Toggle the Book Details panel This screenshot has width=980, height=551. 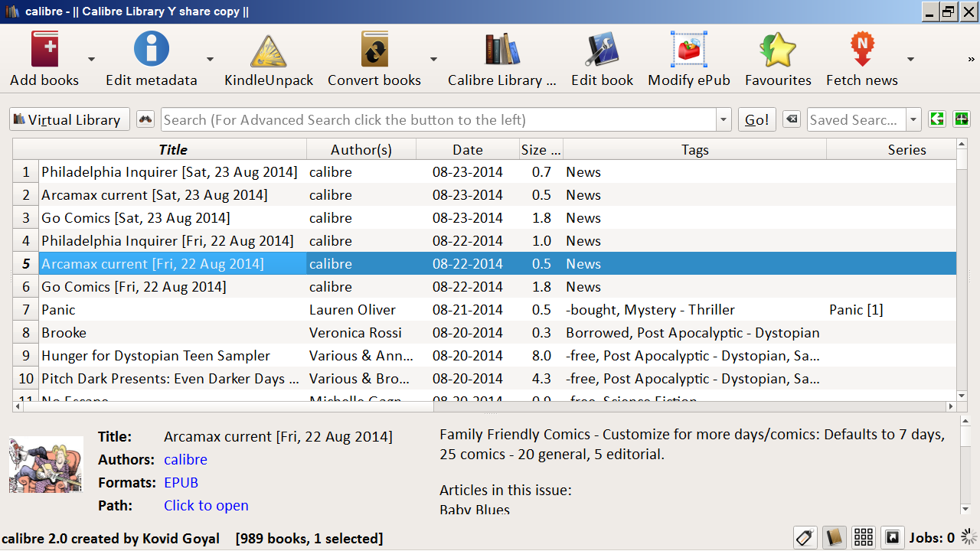[834, 537]
